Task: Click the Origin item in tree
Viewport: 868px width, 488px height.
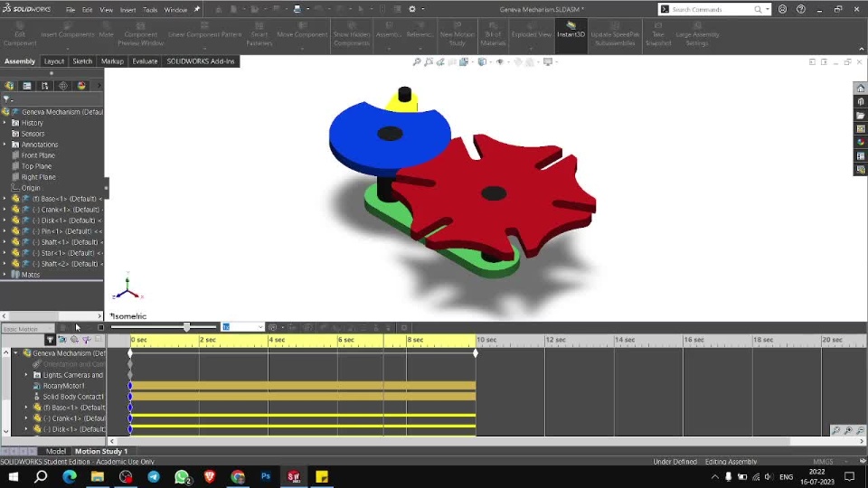Action: 31,188
